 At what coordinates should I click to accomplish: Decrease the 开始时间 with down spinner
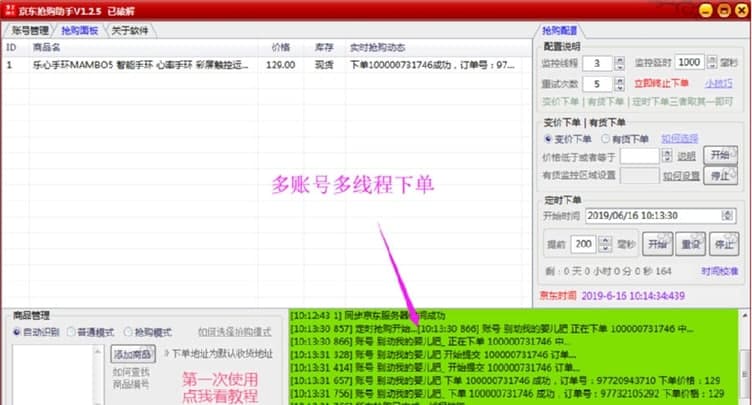coord(728,219)
